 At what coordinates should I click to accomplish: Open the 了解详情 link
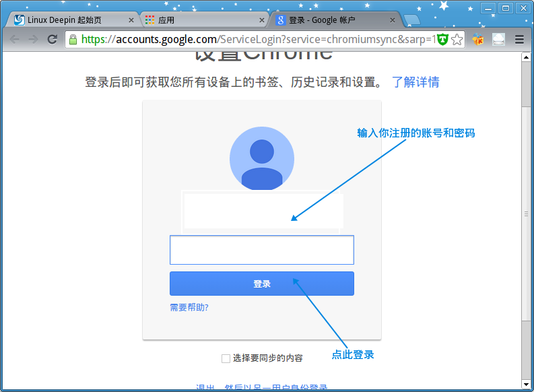click(415, 82)
